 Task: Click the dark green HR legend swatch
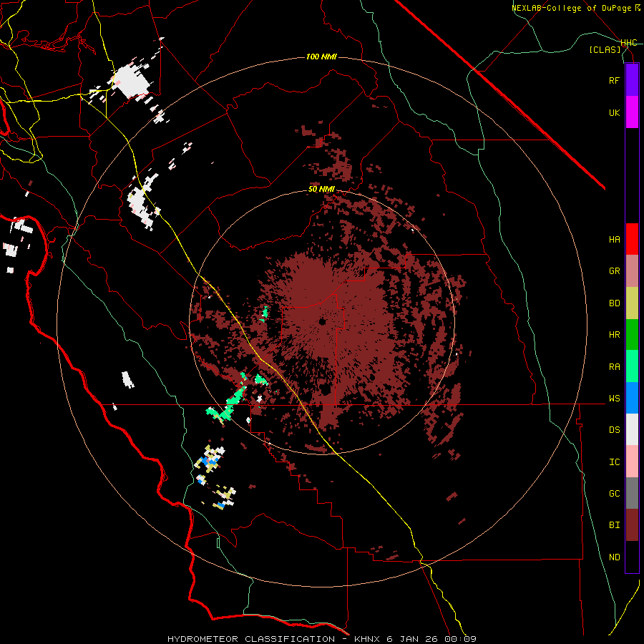tap(632, 335)
